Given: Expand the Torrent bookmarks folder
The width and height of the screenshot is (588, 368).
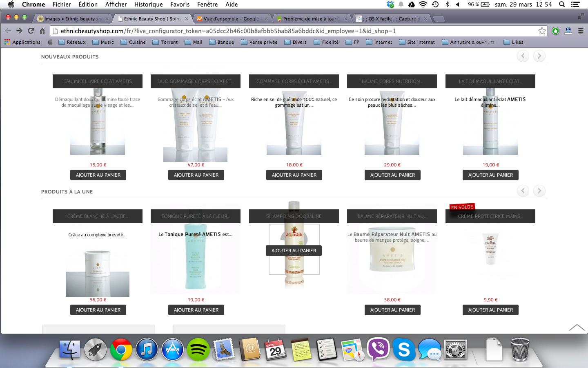Looking at the screenshot, I should click(165, 42).
